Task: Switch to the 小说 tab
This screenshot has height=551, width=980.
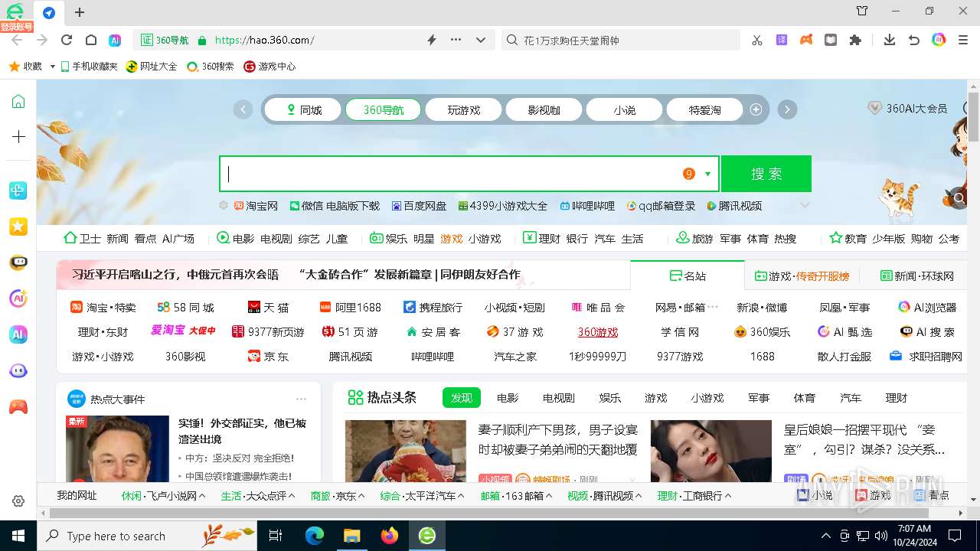Action: tap(624, 109)
